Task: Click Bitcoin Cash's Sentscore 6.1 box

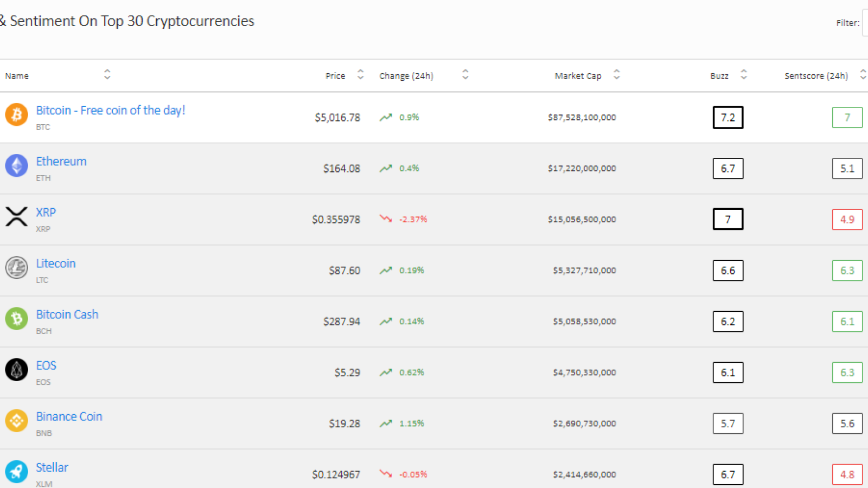Action: point(847,322)
